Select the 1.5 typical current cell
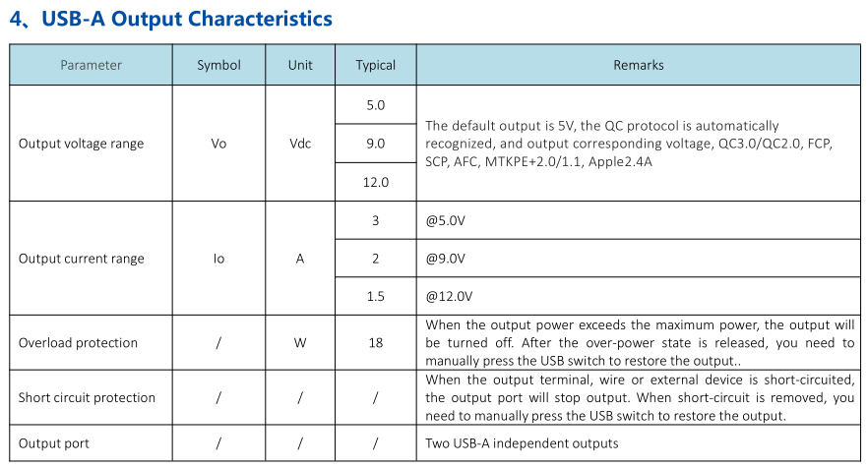Viewport: 868px width, 468px height. click(375, 296)
